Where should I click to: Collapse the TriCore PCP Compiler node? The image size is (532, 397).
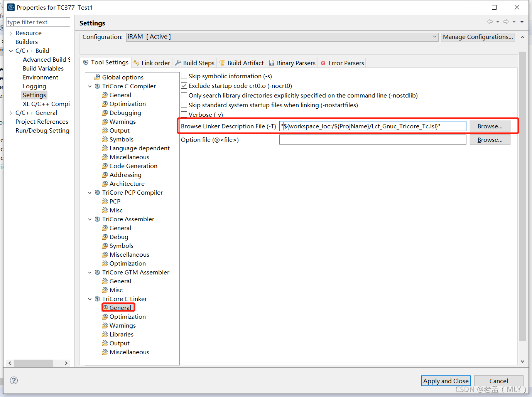90,193
